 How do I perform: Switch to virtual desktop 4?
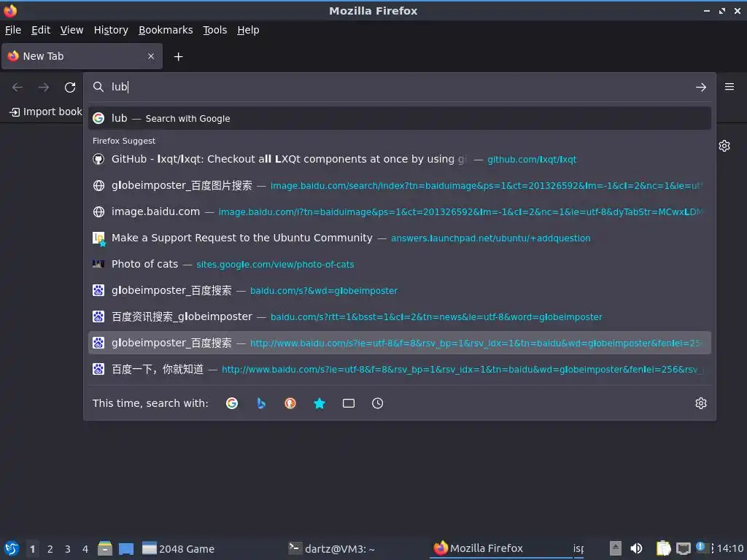[x=85, y=549]
